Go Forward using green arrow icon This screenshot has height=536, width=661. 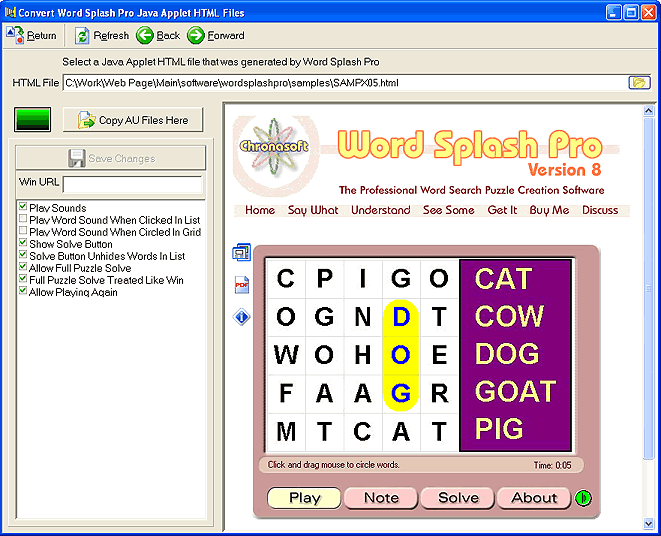tap(196, 36)
